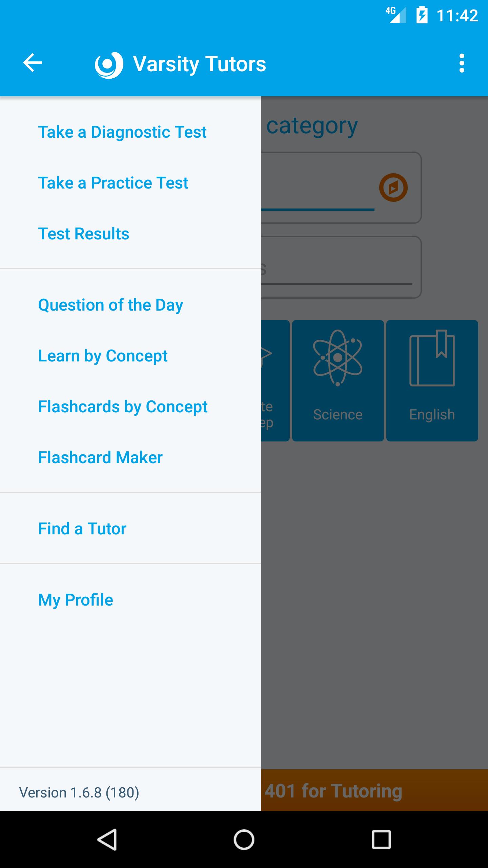This screenshot has height=868, width=488.
Task: Open Flashcards by Concept
Action: pos(123,407)
